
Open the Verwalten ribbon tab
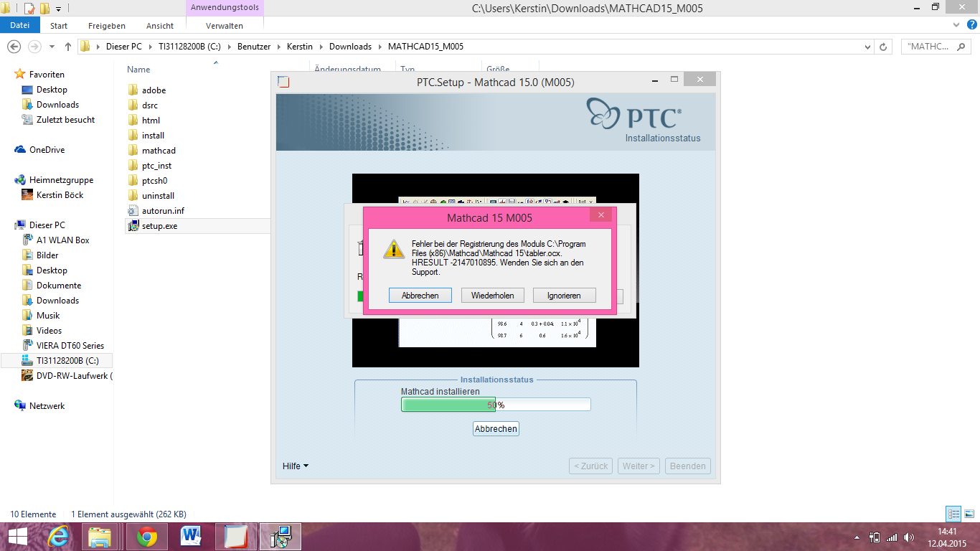225,25
